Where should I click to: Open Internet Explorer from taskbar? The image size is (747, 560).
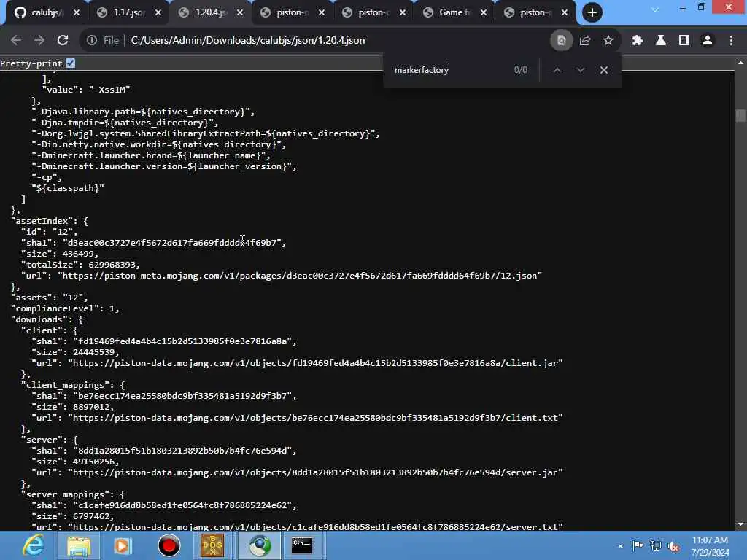(34, 545)
